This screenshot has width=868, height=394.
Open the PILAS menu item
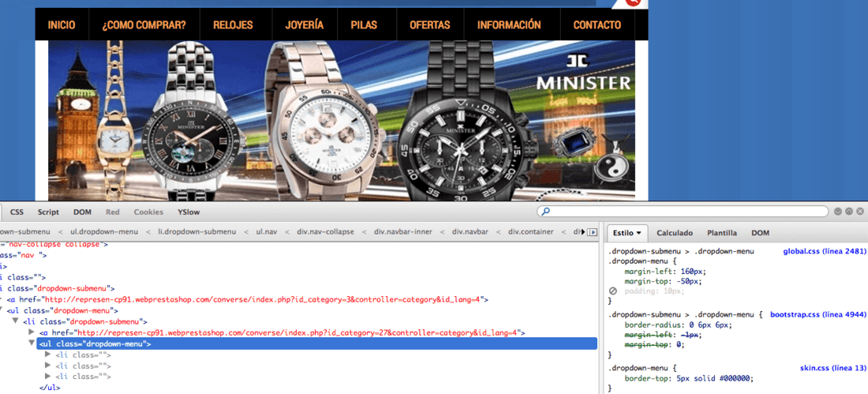pos(364,25)
